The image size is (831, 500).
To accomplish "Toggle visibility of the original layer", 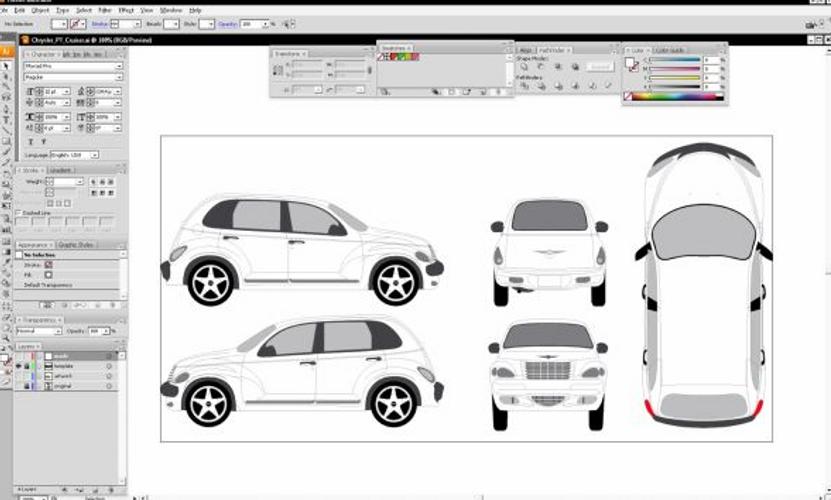I will [x=19, y=387].
